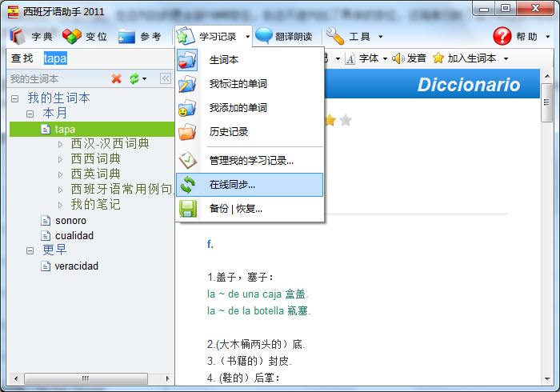Image resolution: width=560 pixels, height=392 pixels.
Task: Select 生词本 from the menu
Action: click(250, 60)
